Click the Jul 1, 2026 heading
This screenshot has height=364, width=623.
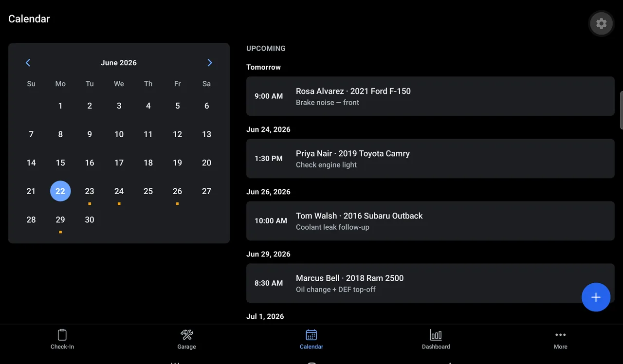(265, 316)
